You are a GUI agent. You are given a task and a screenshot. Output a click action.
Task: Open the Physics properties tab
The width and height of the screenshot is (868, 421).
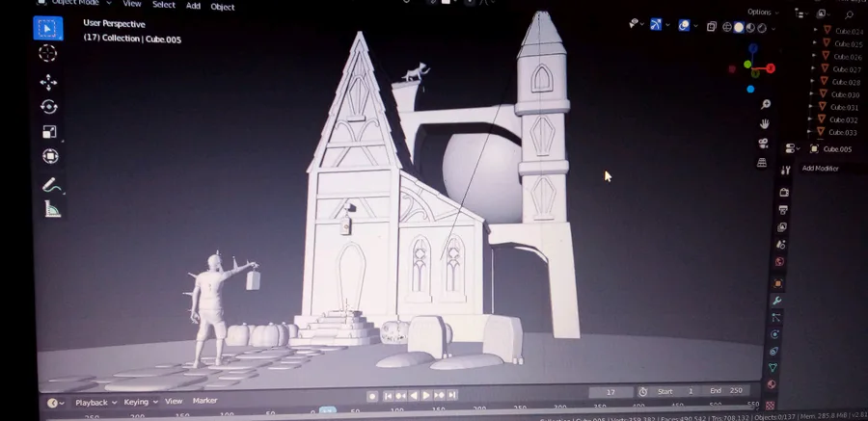(774, 334)
